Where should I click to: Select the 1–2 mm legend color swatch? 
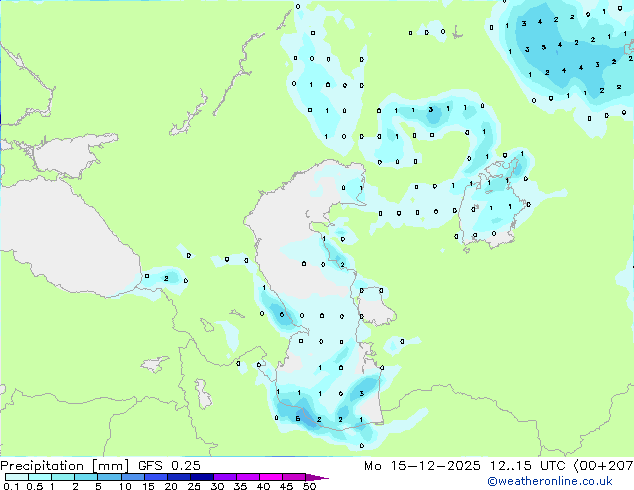point(63,477)
